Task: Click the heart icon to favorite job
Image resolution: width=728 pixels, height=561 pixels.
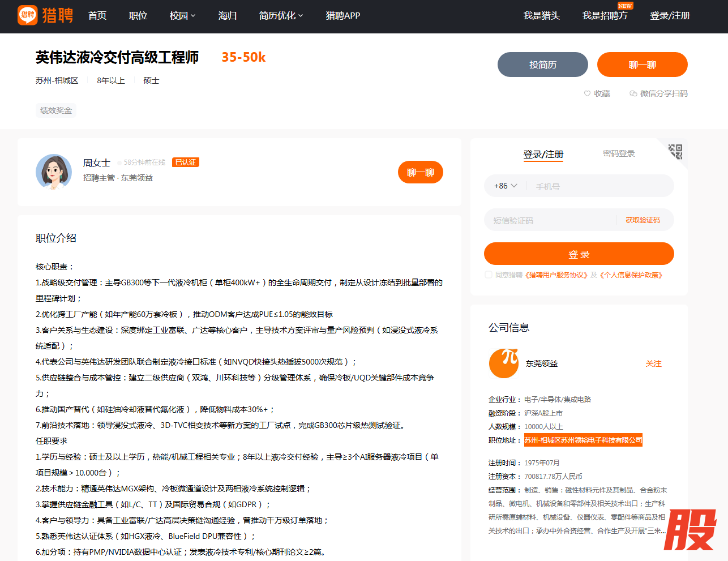Action: tap(587, 93)
